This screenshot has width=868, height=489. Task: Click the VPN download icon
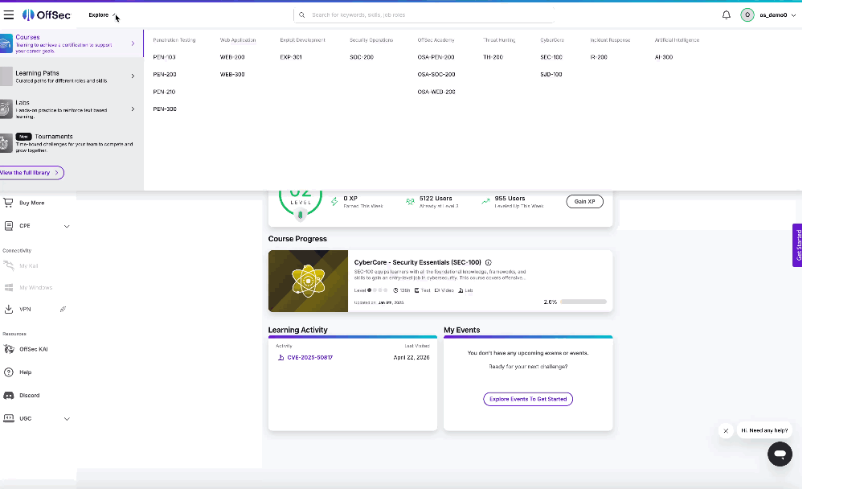(x=8, y=309)
